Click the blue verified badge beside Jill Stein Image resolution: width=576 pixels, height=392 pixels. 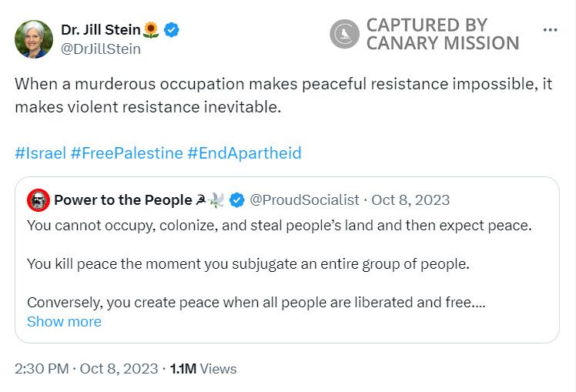172,31
